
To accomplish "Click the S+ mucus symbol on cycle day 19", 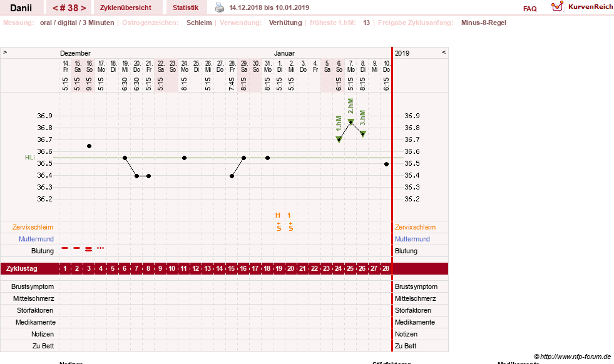I will 279,226.
